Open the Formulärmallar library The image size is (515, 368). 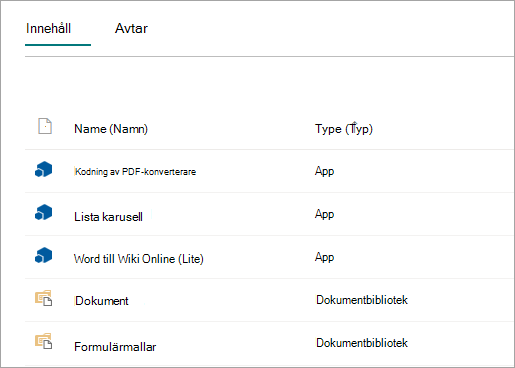115,347
